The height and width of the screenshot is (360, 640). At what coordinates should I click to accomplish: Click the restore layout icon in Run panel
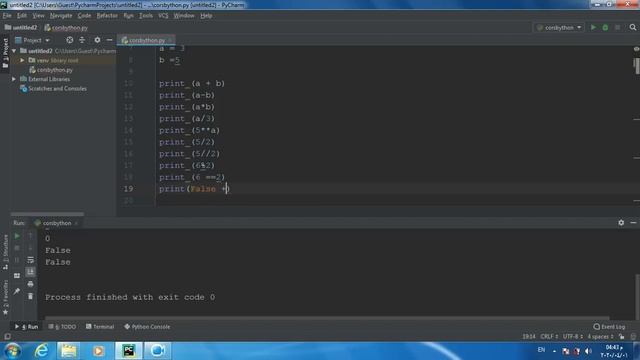click(17, 276)
